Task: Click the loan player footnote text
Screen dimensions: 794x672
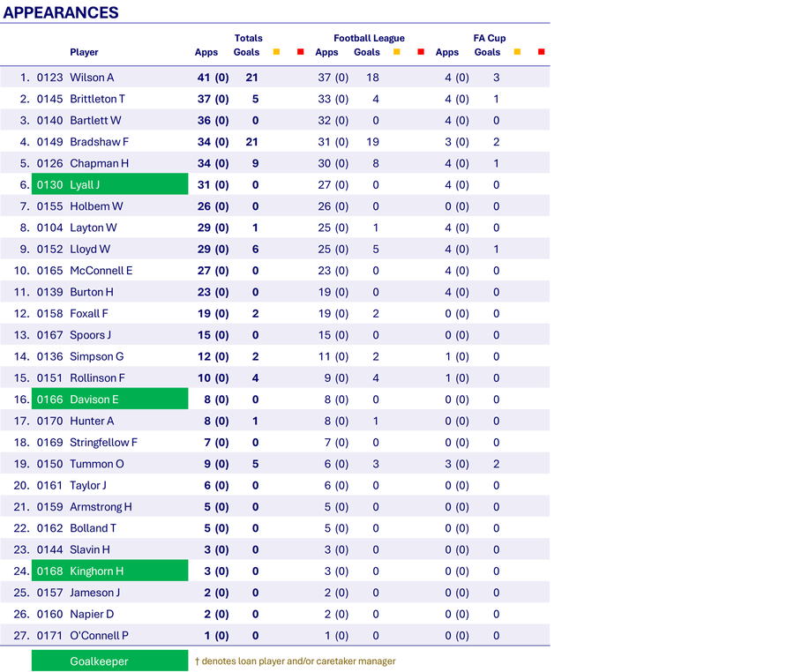Action: tap(296, 661)
